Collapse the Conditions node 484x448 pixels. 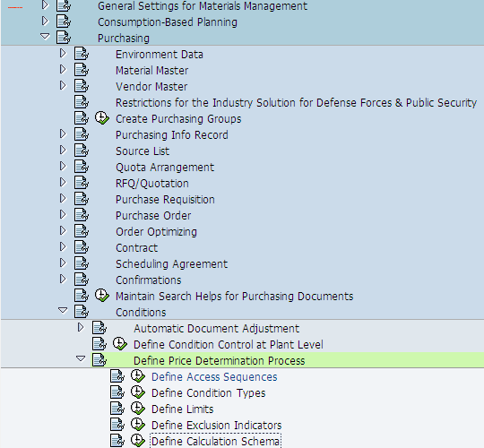tap(63, 311)
